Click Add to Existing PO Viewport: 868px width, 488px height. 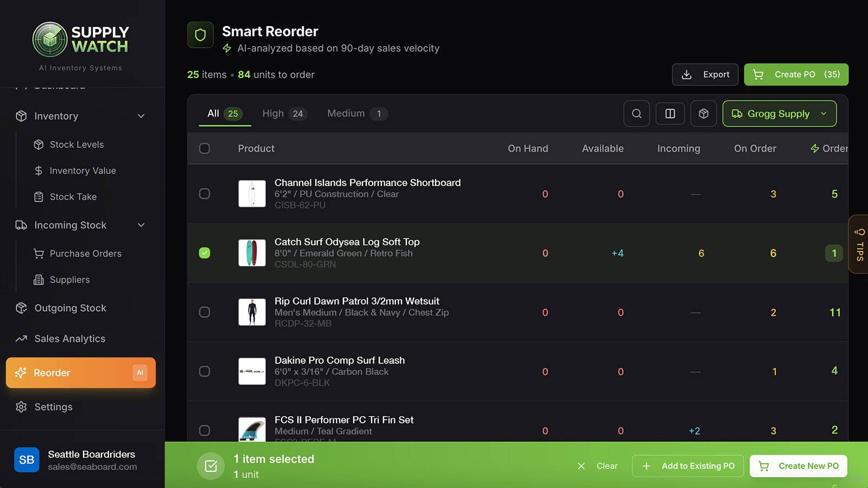coord(689,466)
